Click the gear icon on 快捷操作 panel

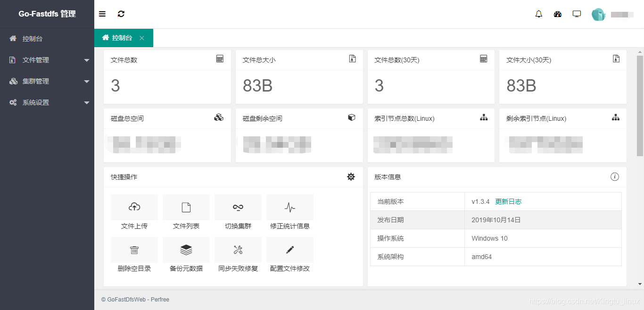[x=351, y=176]
